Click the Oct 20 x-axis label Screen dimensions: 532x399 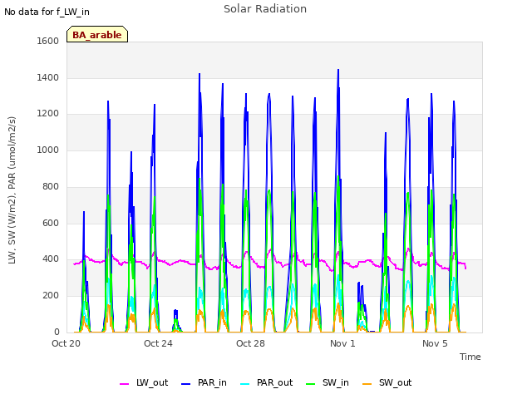coord(66,343)
